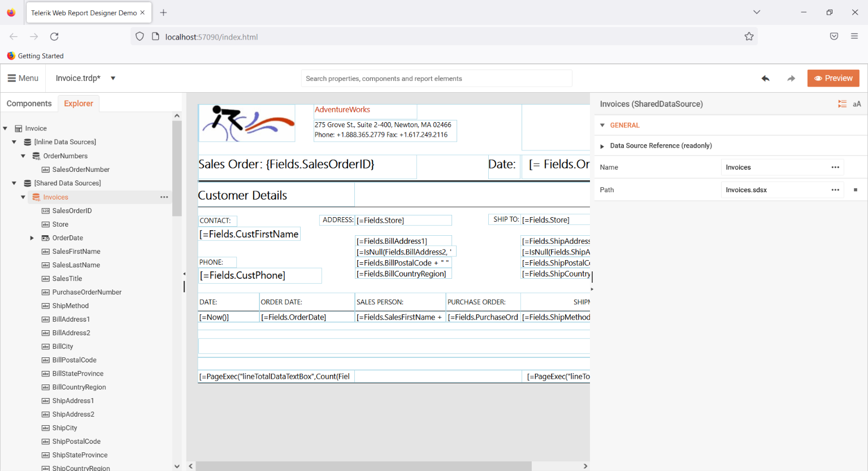
Task: Switch to the Components tab
Action: tap(29, 103)
